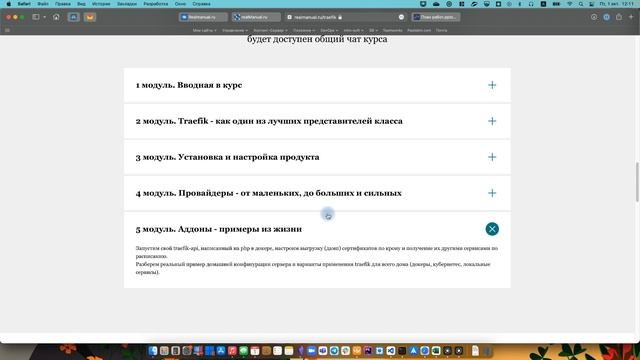Open Notes app in the Dock
640x360 pixels.
click(289, 351)
